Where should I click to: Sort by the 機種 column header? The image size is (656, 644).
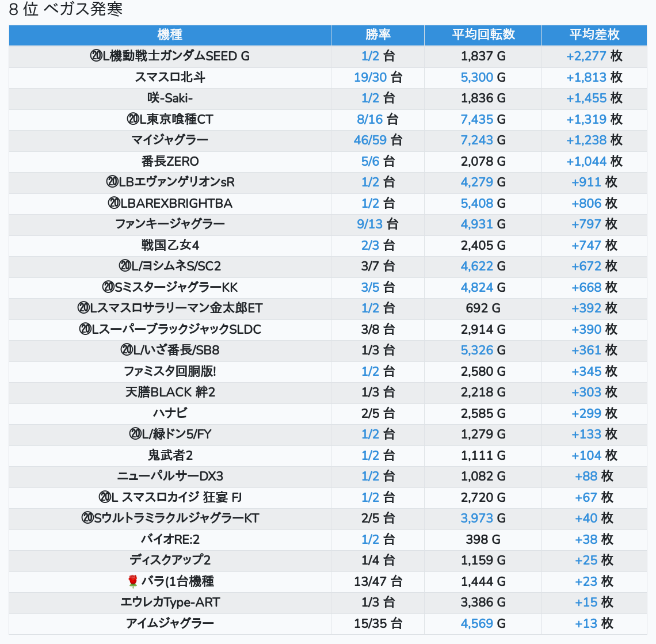(170, 35)
